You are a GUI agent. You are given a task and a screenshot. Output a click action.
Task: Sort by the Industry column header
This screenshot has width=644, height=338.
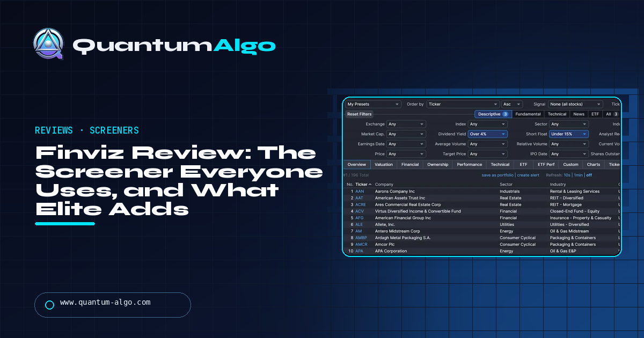click(x=558, y=185)
